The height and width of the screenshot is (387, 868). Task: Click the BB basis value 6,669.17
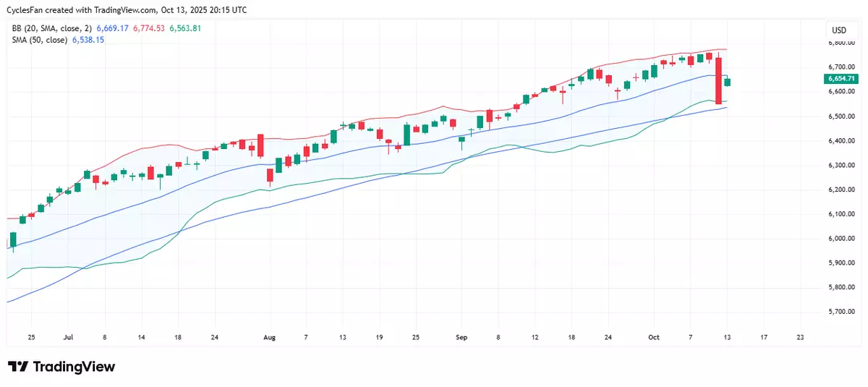click(111, 28)
